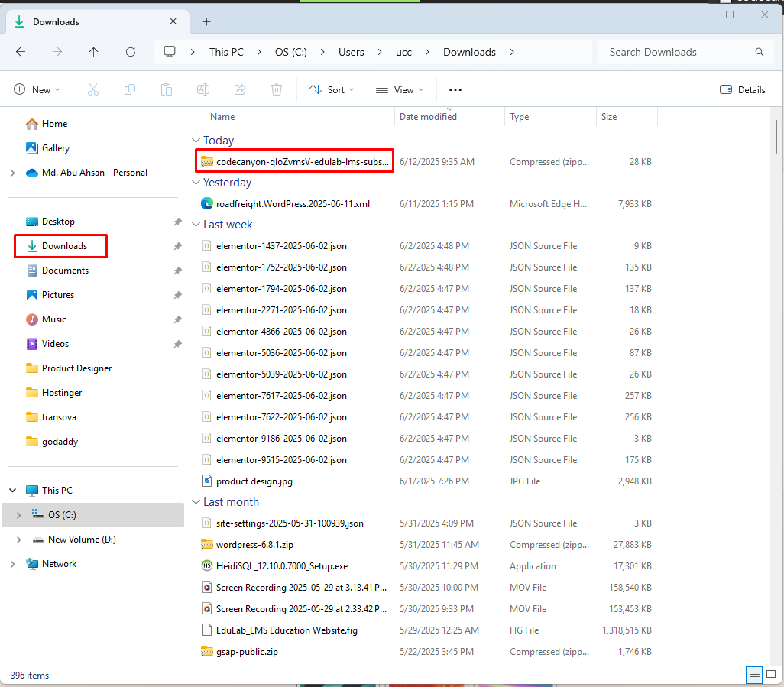The image size is (784, 687).
Task: Click inside the Search Downloads field
Action: [672, 52]
